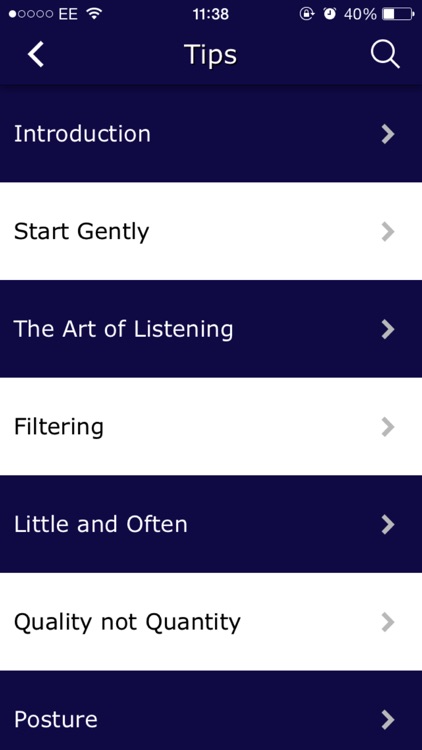
Task: Tap the Wi-Fi status icon
Action: 95,14
